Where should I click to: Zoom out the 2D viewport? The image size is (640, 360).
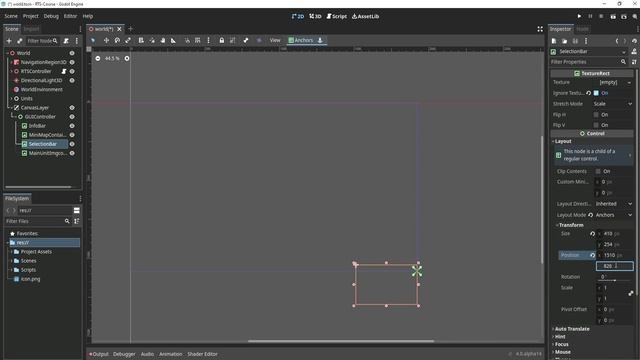coord(98,58)
